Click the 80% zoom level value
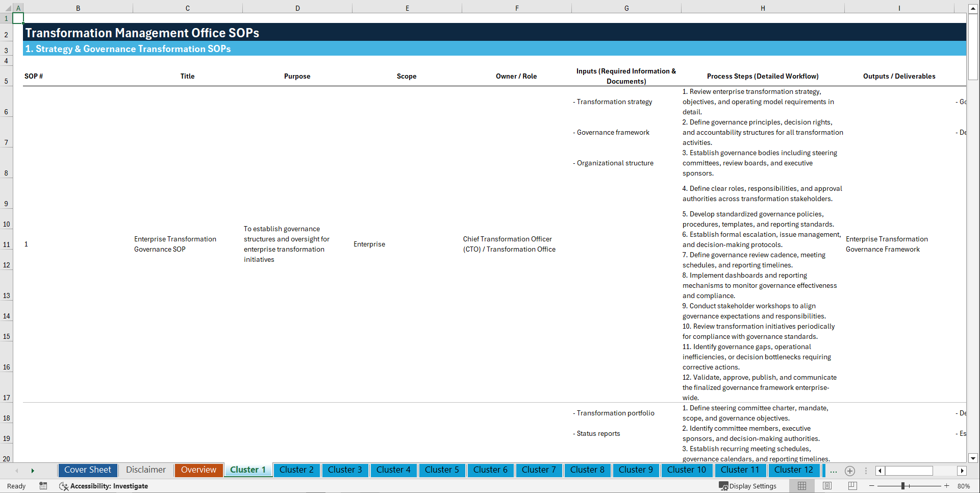 click(964, 486)
